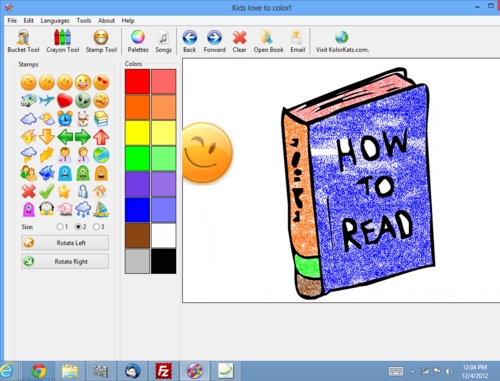Visit KolorKats.com via globe icon
Image resolution: width=500 pixels, height=381 pixels.
[342, 41]
